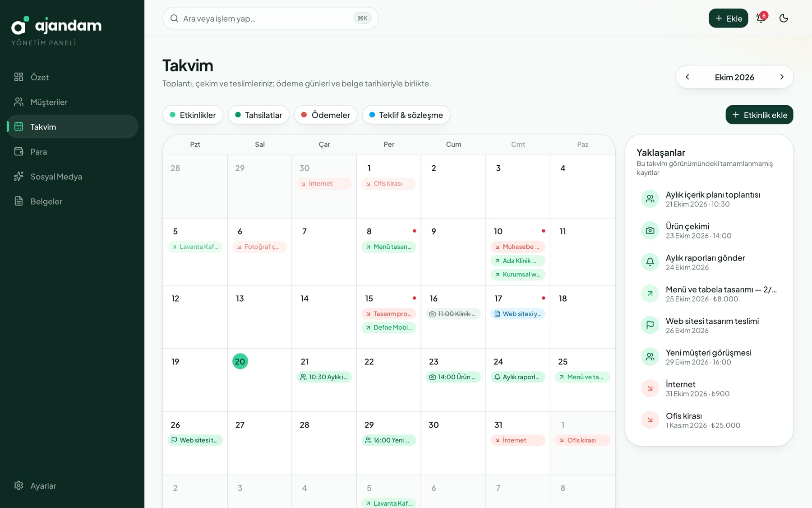
Task: Open Kurumsal w... event on October 10
Action: 518,274
